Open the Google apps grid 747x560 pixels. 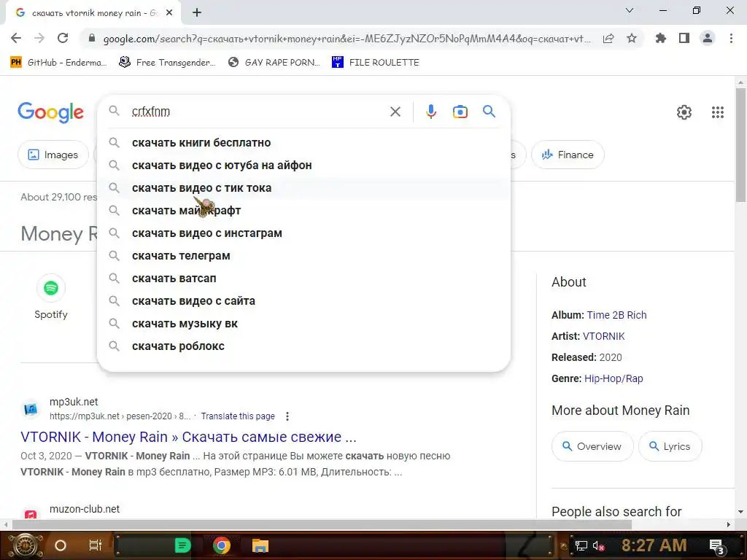[718, 112]
